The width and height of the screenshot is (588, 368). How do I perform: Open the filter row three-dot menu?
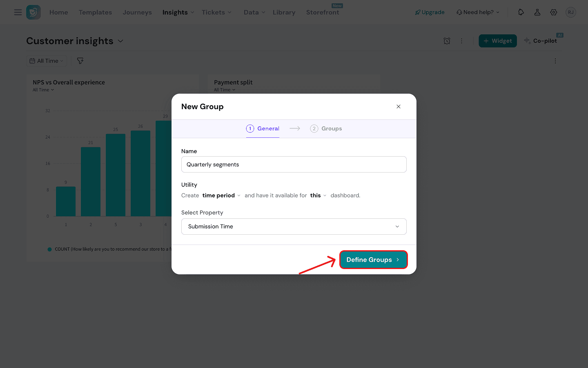pos(555,61)
